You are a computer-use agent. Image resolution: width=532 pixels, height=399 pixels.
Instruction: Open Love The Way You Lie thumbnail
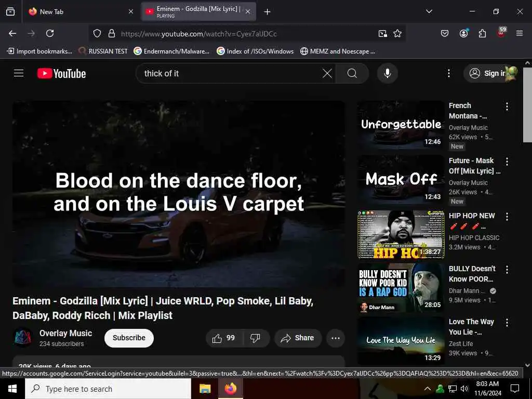coord(401,341)
